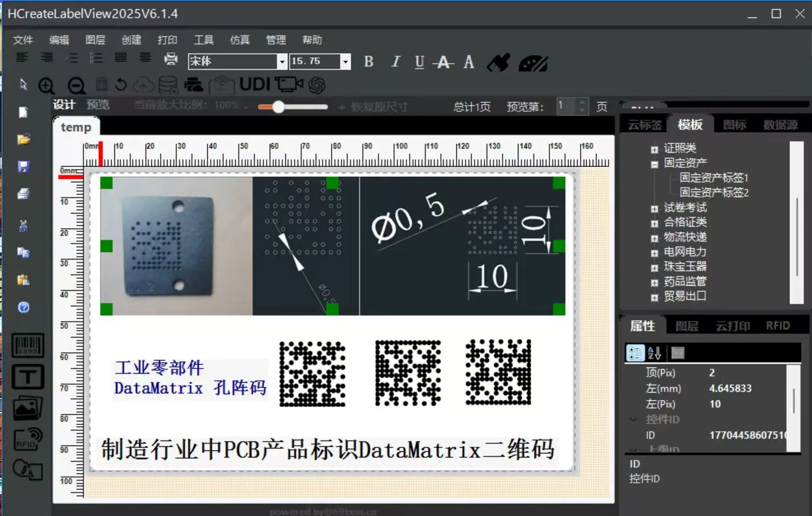This screenshot has width=812, height=516.
Task: Expand the 合格证类 tree node
Action: (x=654, y=223)
